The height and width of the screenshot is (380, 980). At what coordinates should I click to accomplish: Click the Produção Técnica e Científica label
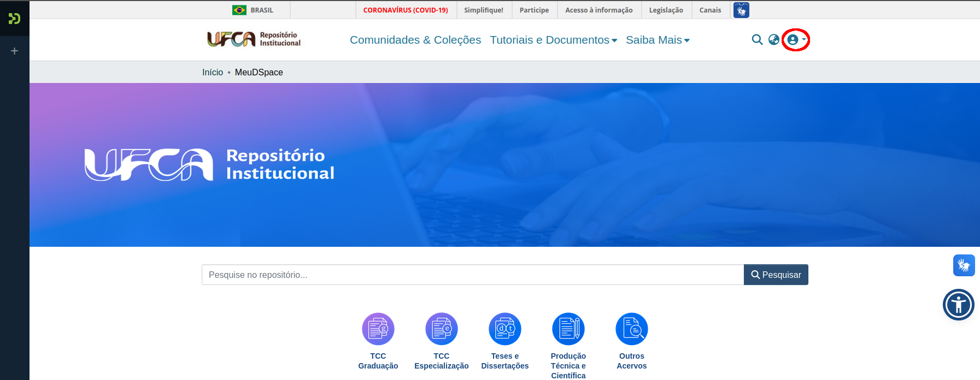click(x=568, y=366)
